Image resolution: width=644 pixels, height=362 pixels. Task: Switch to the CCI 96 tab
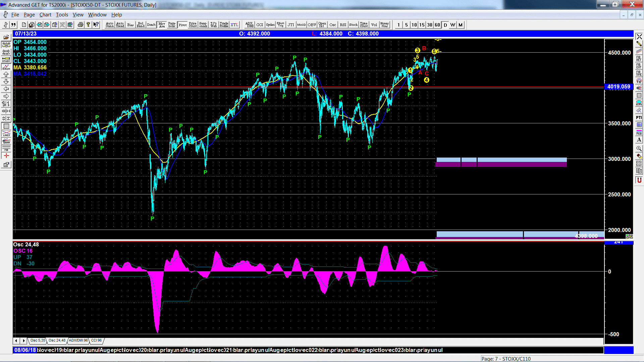tap(97, 341)
